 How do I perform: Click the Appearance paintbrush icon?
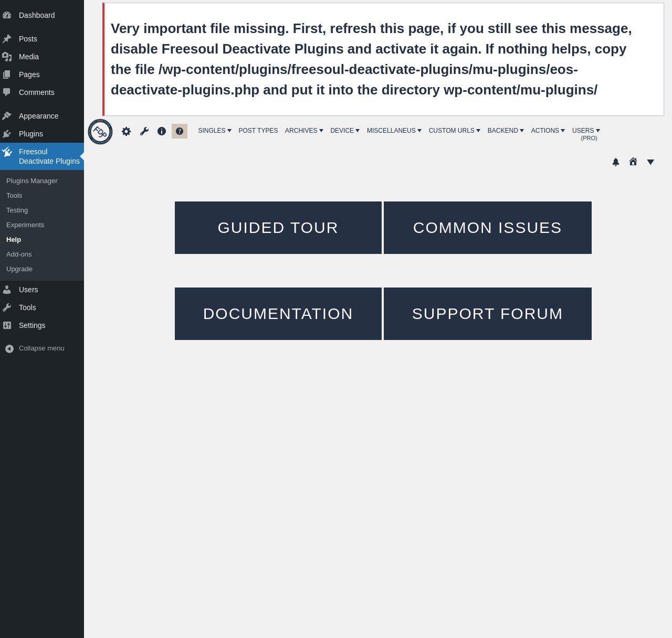(7, 116)
